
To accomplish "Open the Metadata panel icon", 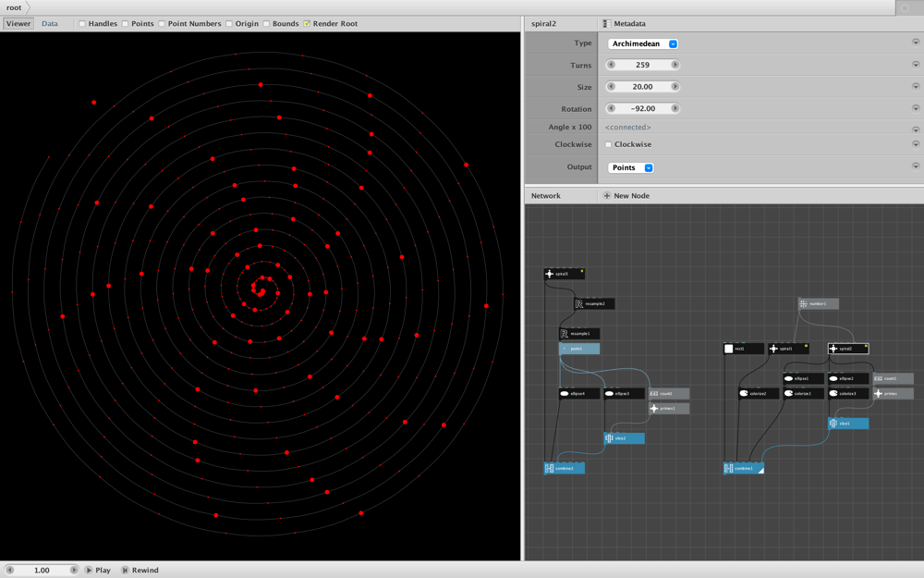I will coord(606,24).
